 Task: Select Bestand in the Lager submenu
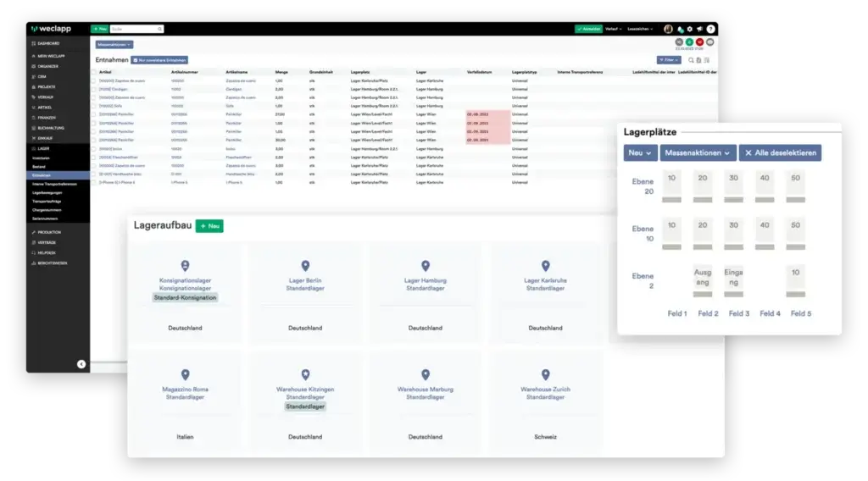point(39,168)
